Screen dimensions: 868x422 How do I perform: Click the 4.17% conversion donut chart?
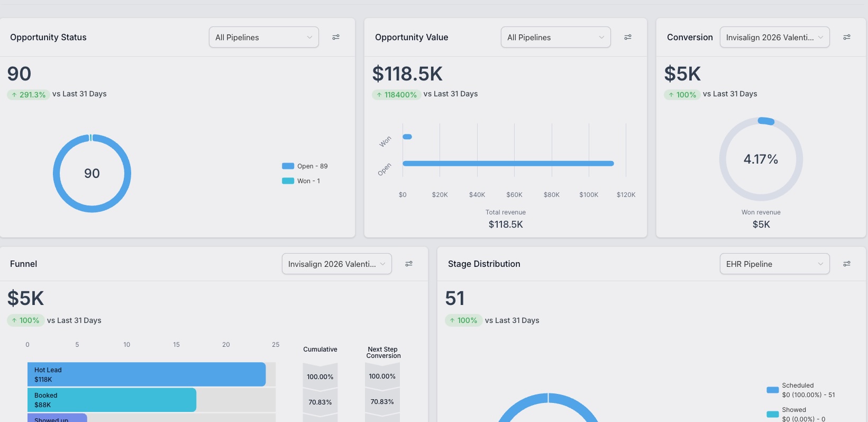pos(761,159)
